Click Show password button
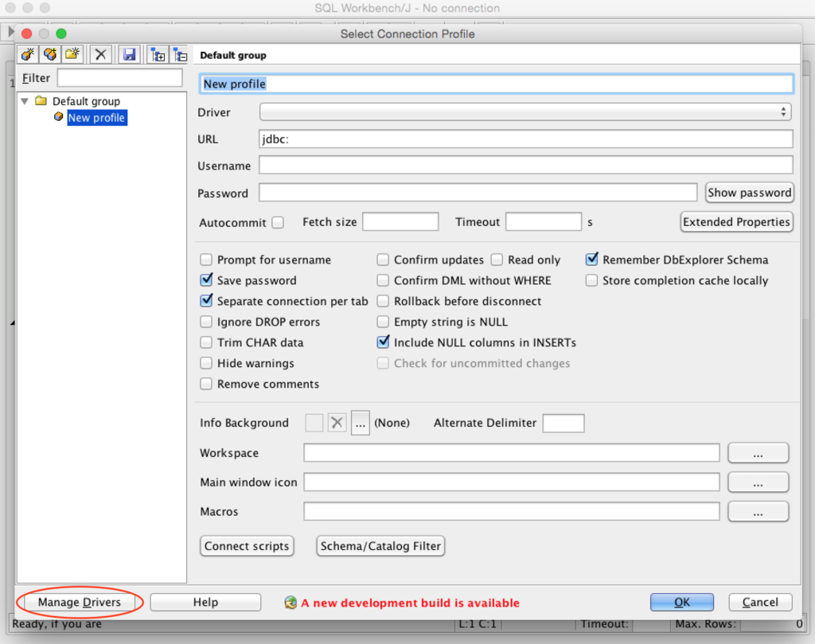 pos(750,193)
